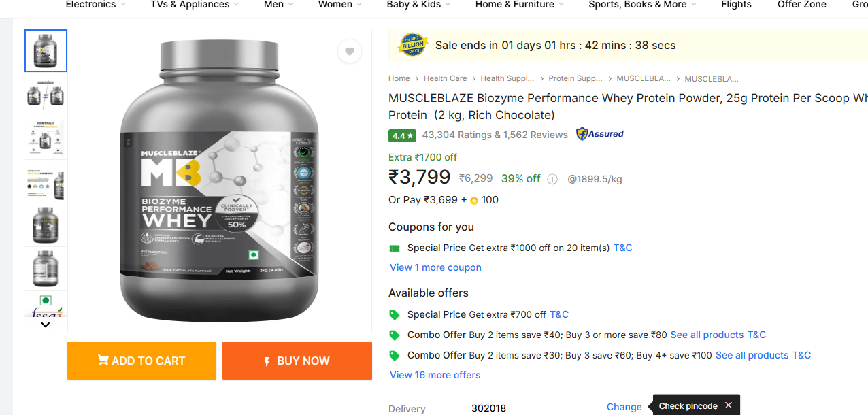Image resolution: width=868 pixels, height=415 pixels.
Task: Click the Flipkart Assured badge
Action: click(599, 134)
